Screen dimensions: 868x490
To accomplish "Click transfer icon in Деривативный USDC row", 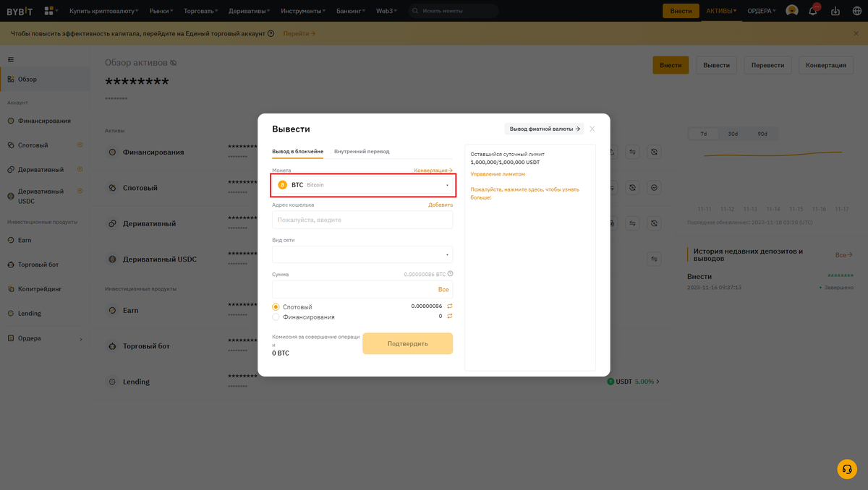I will (654, 259).
